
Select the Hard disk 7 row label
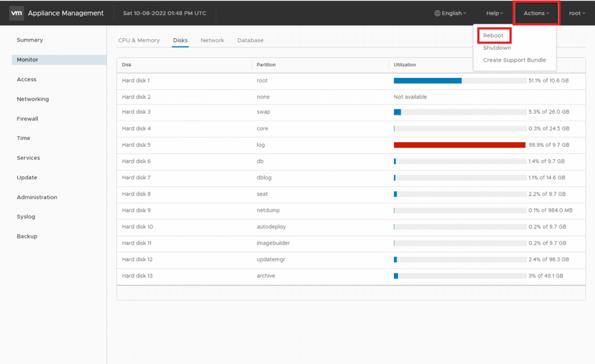(x=136, y=178)
